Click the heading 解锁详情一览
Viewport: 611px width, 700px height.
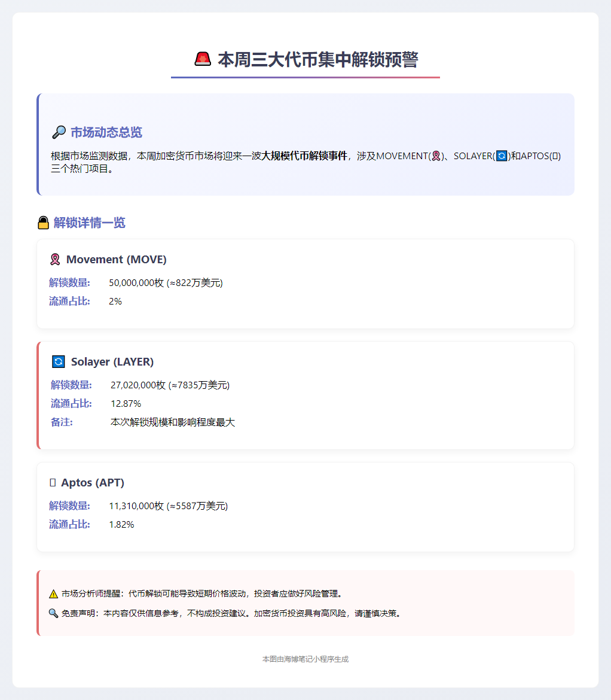point(90,223)
